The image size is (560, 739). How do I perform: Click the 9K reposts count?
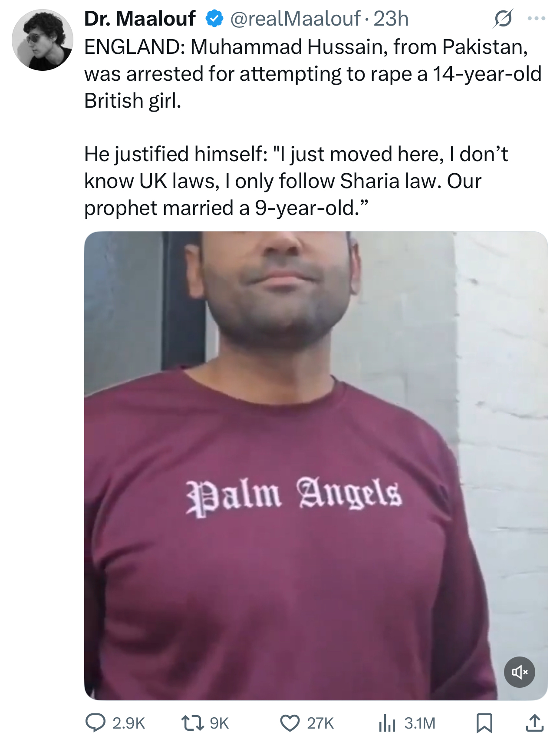(219, 723)
